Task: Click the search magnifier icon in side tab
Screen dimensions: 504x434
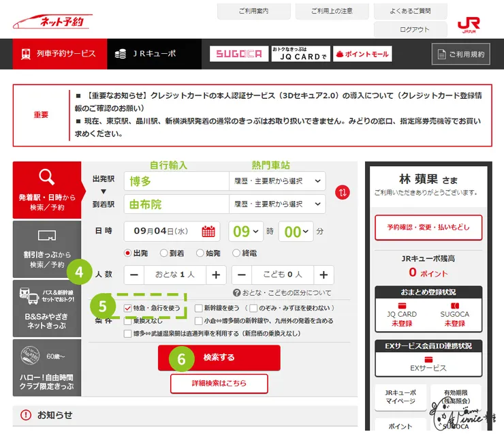Action: click(x=46, y=177)
